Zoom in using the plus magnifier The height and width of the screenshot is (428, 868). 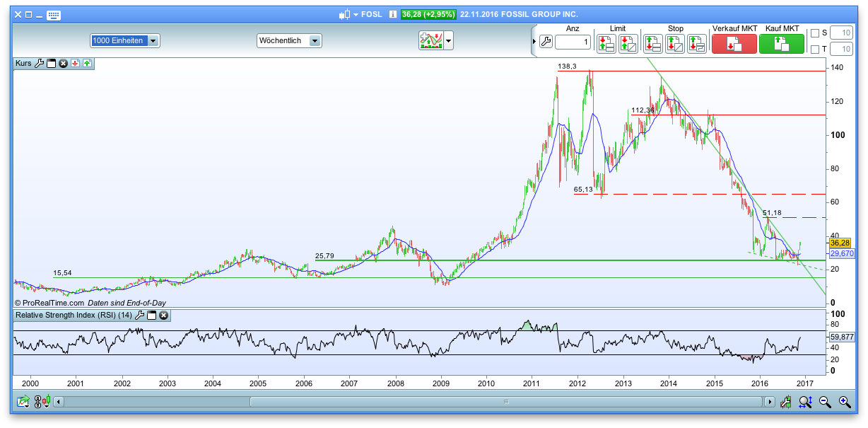(844, 402)
